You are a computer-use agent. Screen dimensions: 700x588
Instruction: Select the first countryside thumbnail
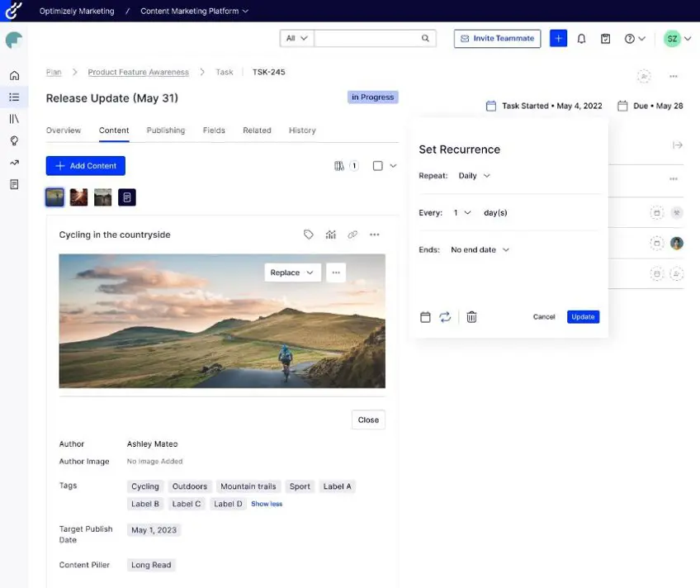point(55,197)
